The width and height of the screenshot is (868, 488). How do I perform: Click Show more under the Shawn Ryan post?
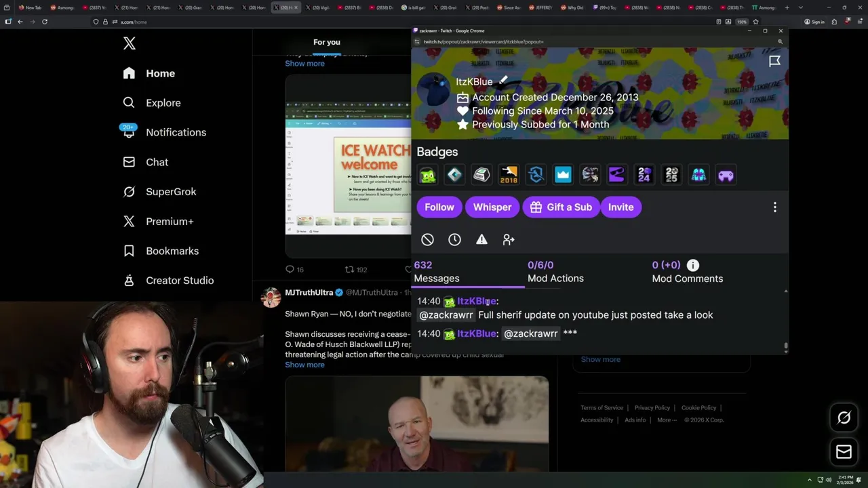304,365
